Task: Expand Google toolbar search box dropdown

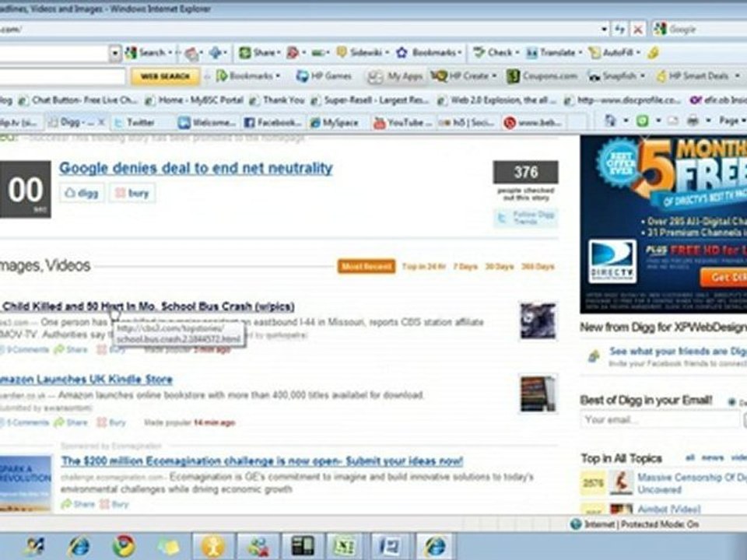Action: click(115, 53)
